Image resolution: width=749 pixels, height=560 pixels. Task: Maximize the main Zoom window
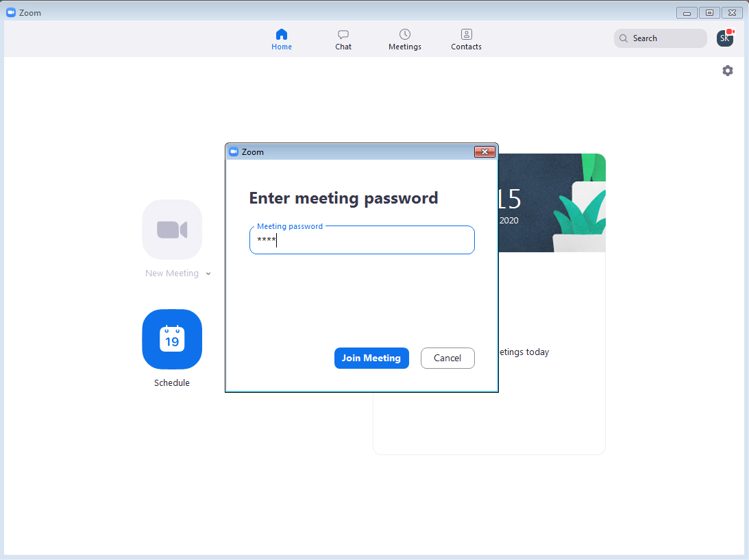709,13
